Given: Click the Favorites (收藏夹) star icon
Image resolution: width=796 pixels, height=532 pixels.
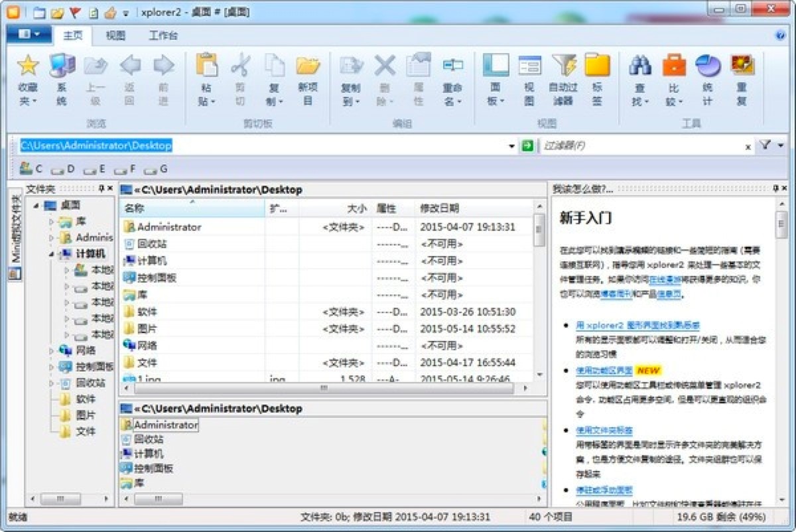Looking at the screenshot, I should (28, 65).
